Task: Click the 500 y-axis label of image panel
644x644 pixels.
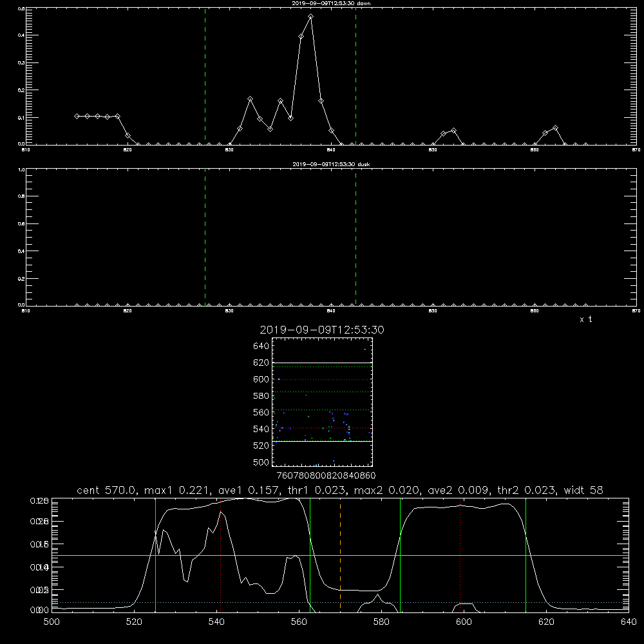Action: coord(261,462)
